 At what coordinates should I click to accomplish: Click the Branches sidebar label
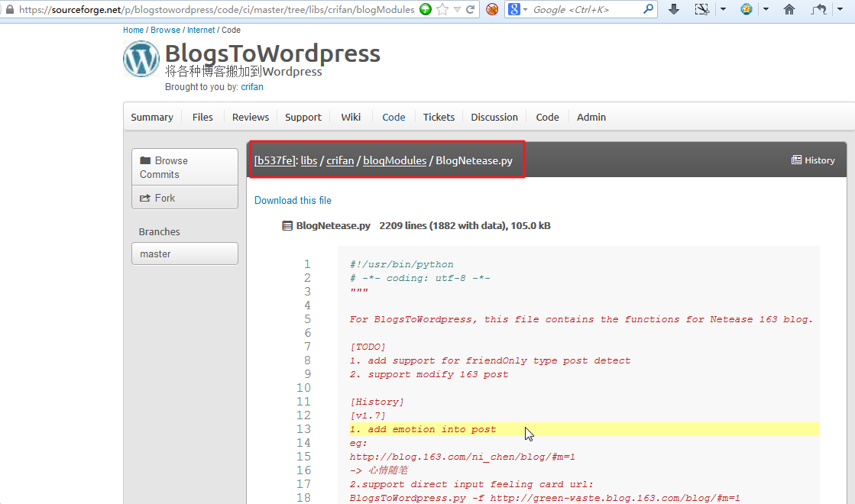(x=159, y=231)
